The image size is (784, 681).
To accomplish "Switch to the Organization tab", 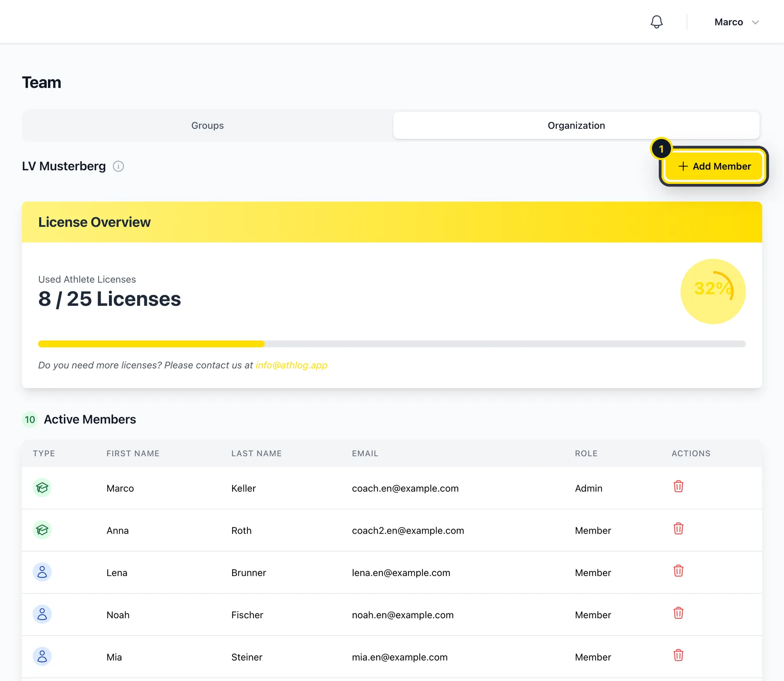I will point(576,125).
